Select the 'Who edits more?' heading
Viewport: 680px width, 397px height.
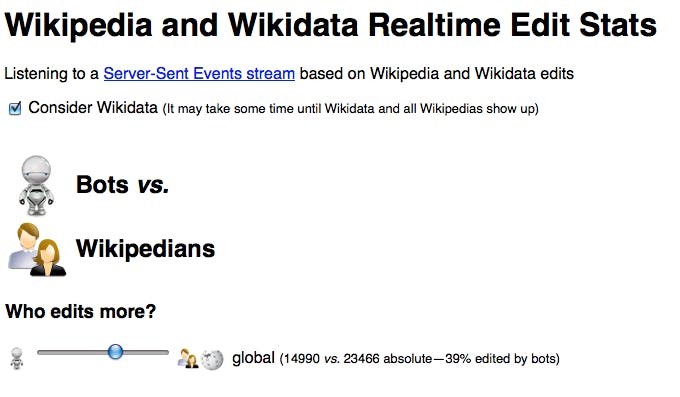pyautogui.click(x=81, y=311)
